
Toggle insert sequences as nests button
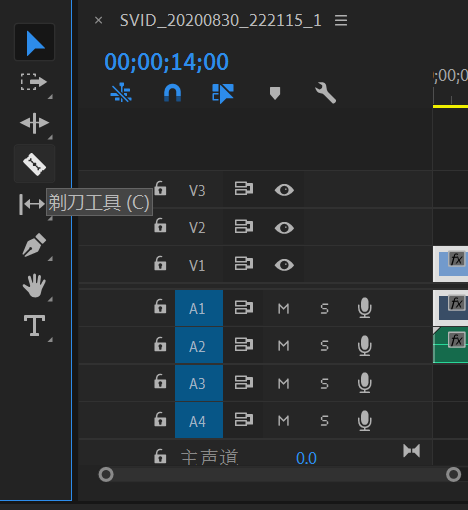click(121, 93)
